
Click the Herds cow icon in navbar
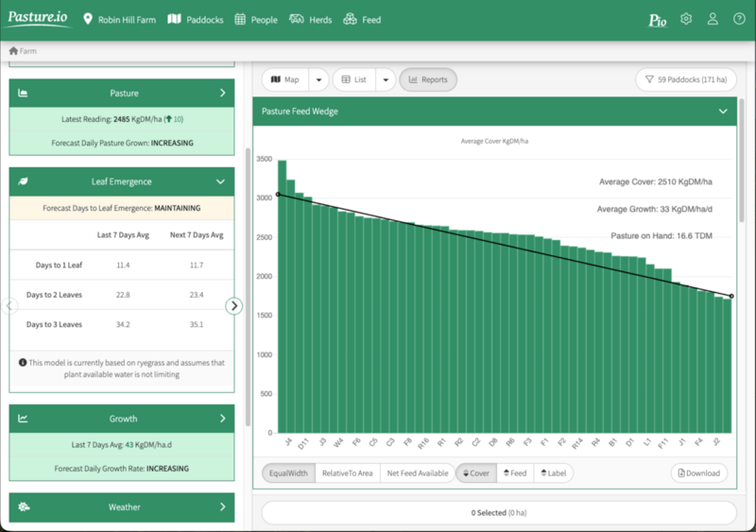tap(296, 19)
